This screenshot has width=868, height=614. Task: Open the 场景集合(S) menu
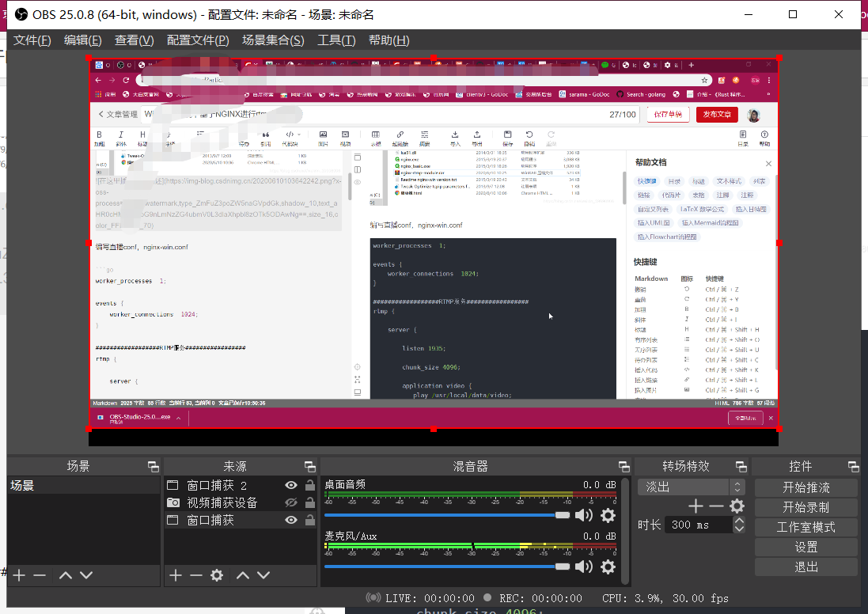point(273,40)
